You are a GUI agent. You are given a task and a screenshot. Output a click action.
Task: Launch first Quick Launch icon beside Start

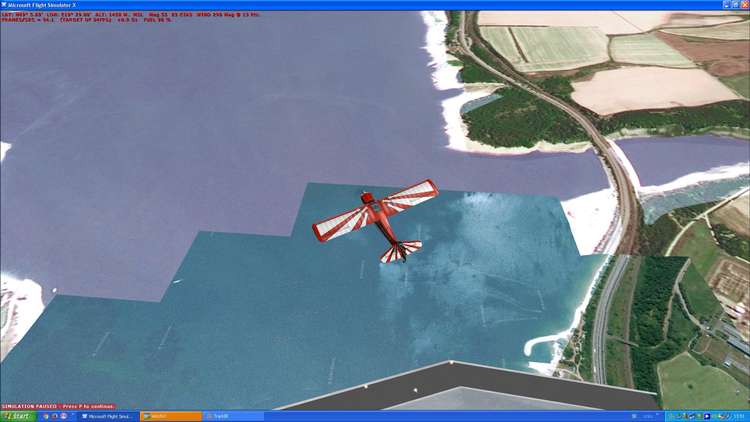click(x=45, y=416)
